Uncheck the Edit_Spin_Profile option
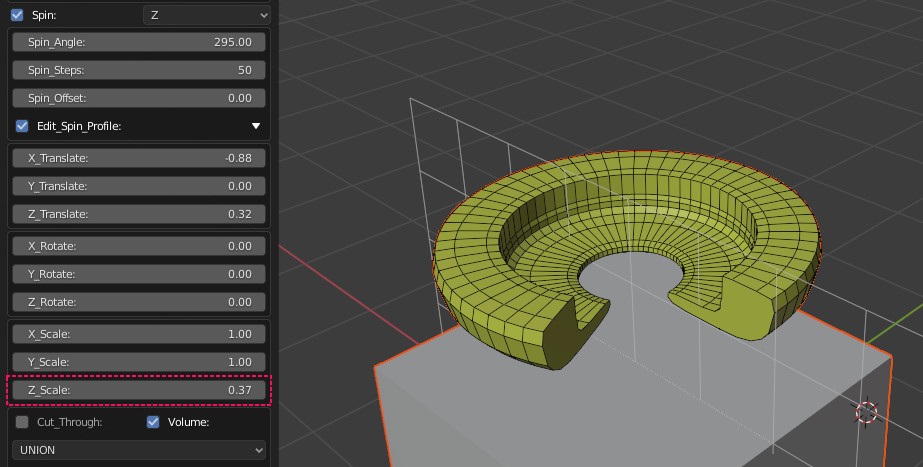Screen dimensions: 923x467 (x=22, y=126)
